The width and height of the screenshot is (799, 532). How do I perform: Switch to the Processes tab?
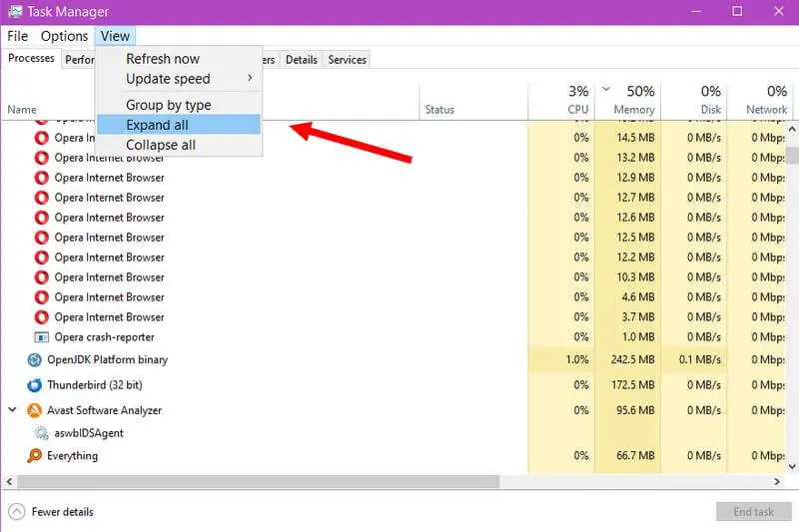[x=31, y=58]
